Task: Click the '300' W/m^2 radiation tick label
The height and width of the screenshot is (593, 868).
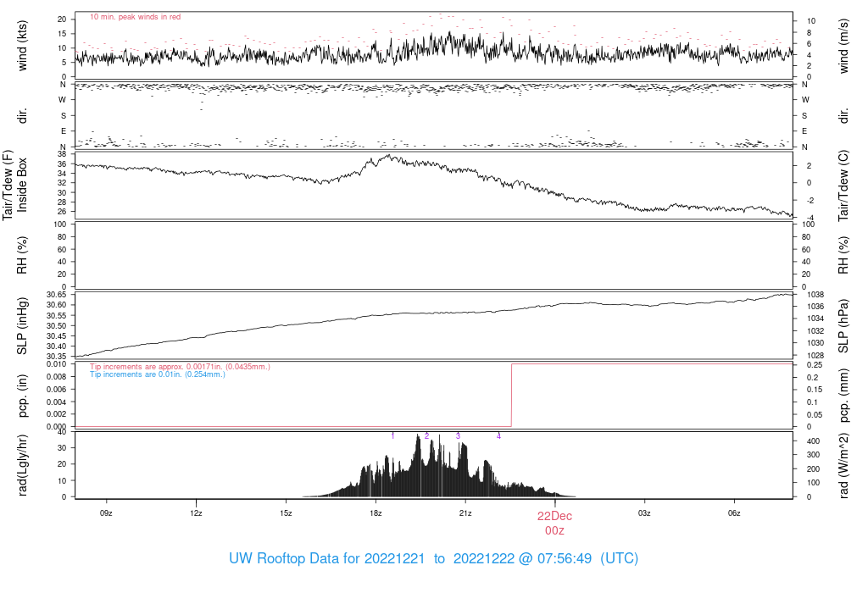Action: (813, 455)
